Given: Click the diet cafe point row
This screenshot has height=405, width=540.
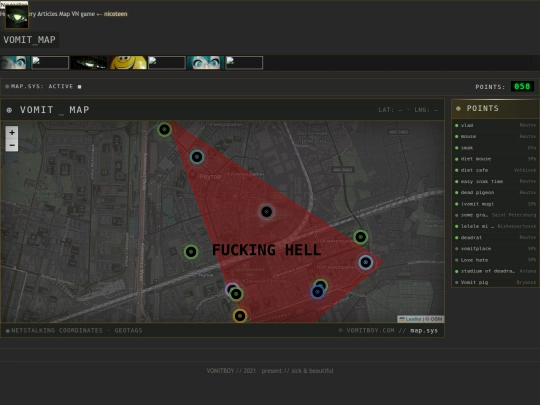Looking at the screenshot, I should click(495, 170).
